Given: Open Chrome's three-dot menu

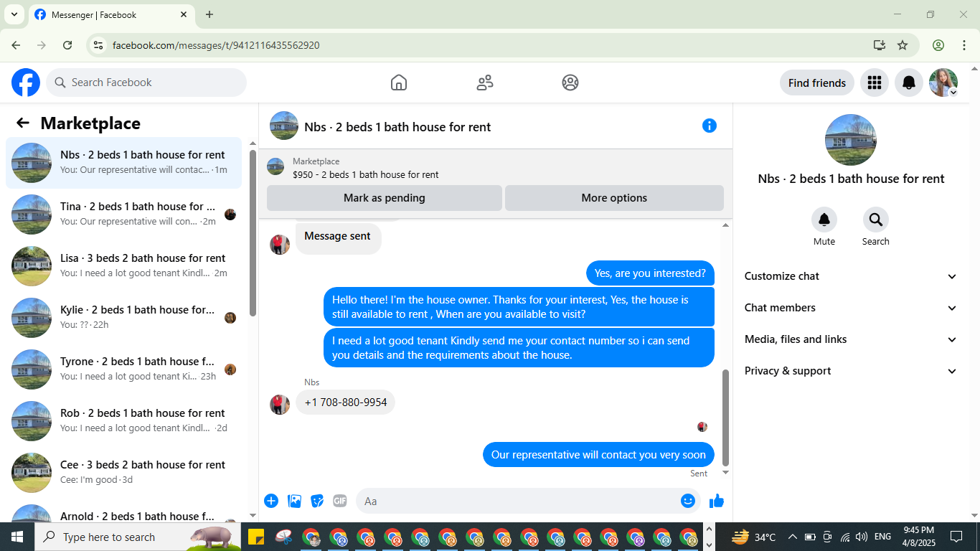Looking at the screenshot, I should click(963, 45).
